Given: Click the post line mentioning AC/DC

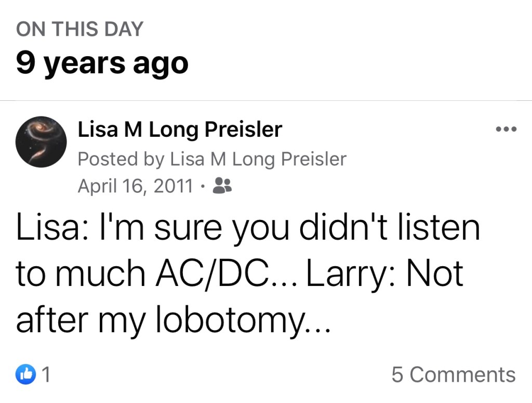Looking at the screenshot, I should pyautogui.click(x=239, y=275).
